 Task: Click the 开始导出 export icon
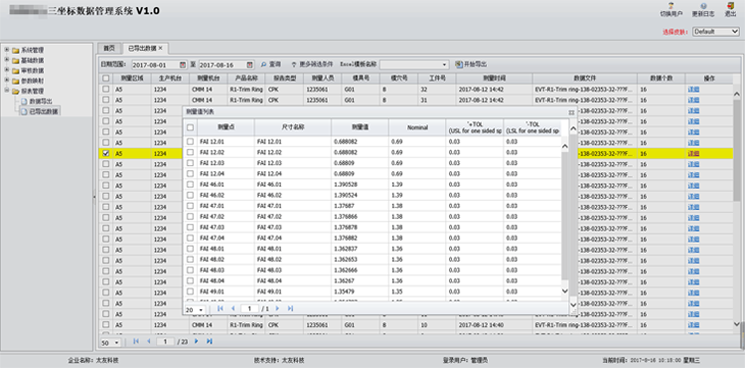coord(458,64)
